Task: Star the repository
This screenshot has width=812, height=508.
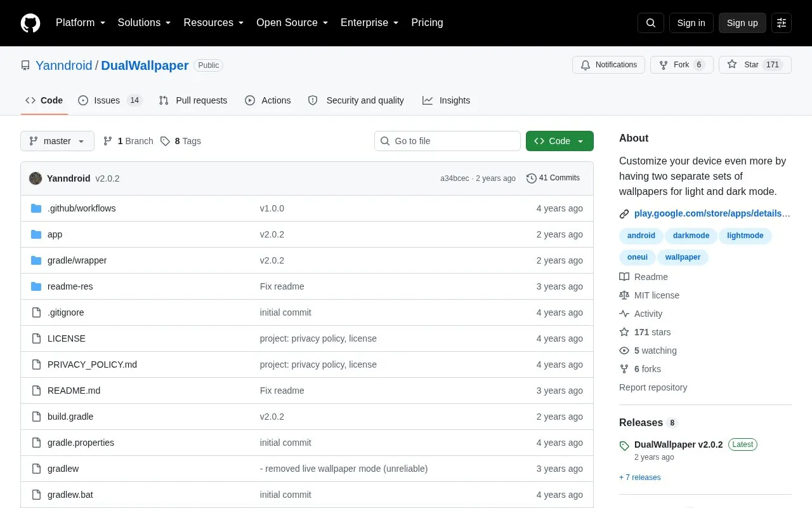Action: tap(755, 65)
